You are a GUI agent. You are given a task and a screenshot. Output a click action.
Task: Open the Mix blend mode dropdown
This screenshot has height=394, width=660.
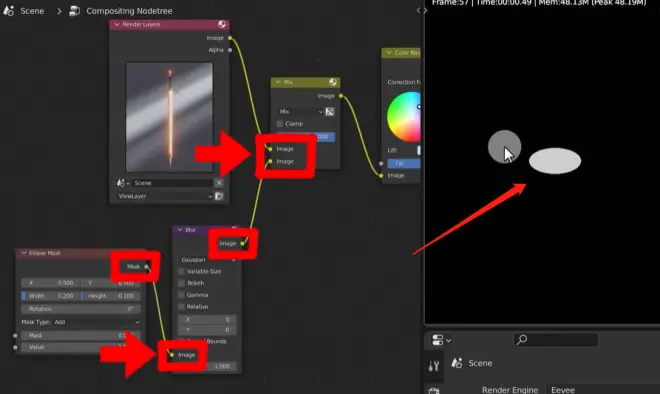[301, 112]
